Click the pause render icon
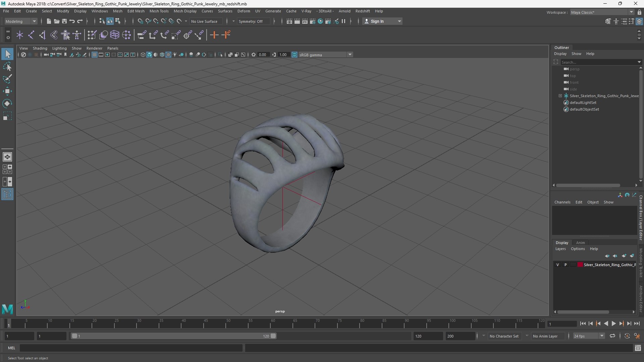 [343, 21]
